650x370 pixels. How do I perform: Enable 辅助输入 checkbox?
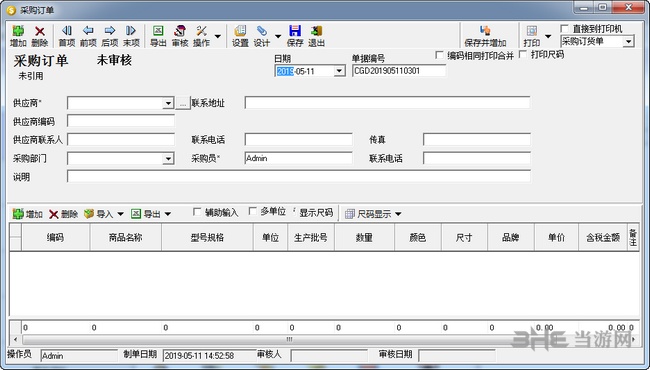click(197, 212)
